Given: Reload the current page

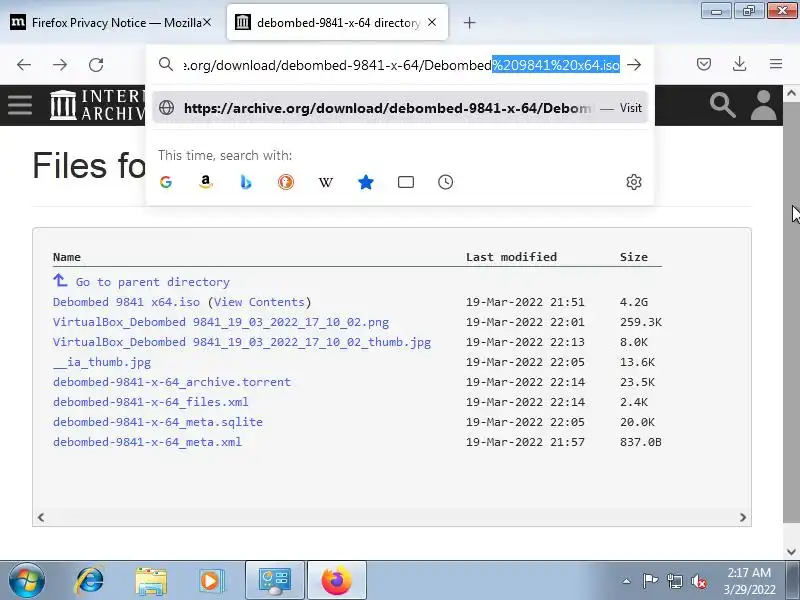Looking at the screenshot, I should (96, 65).
